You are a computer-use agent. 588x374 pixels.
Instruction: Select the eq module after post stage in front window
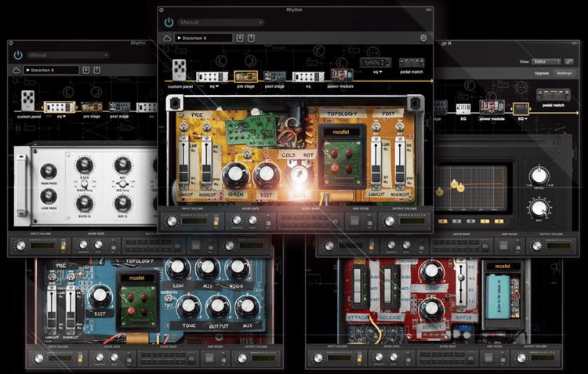point(308,77)
